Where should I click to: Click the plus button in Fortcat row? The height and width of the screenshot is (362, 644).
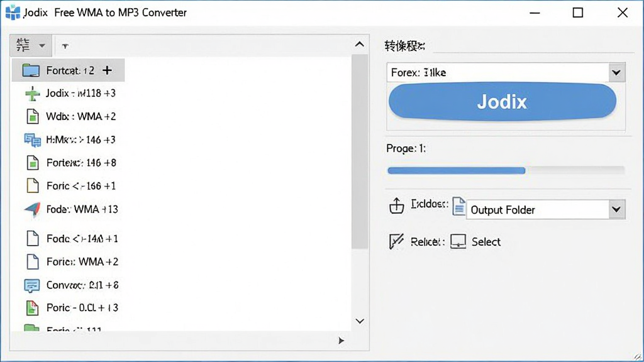tap(107, 70)
